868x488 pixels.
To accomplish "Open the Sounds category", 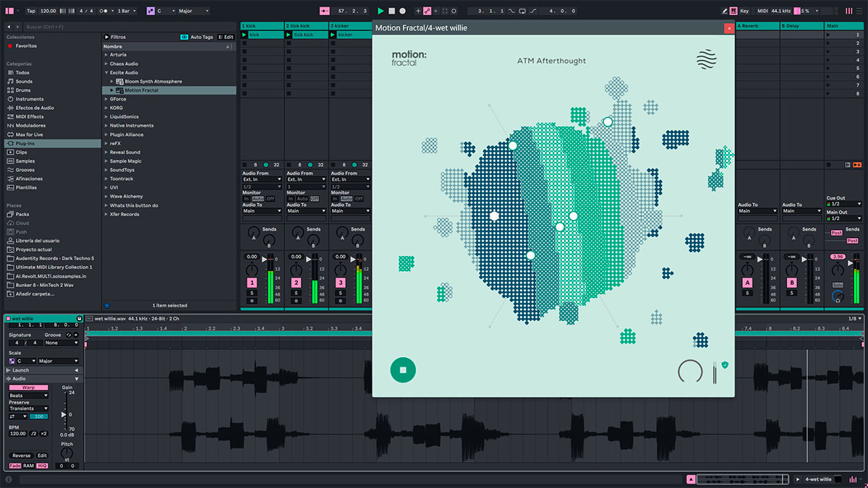I will (x=24, y=81).
